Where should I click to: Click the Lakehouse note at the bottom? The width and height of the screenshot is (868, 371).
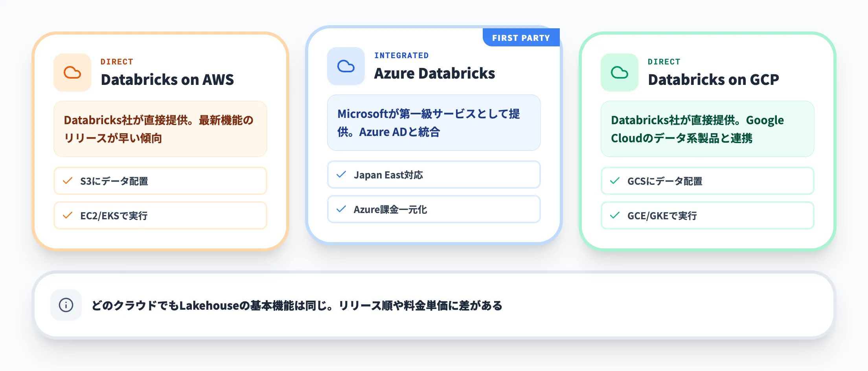coord(297,305)
